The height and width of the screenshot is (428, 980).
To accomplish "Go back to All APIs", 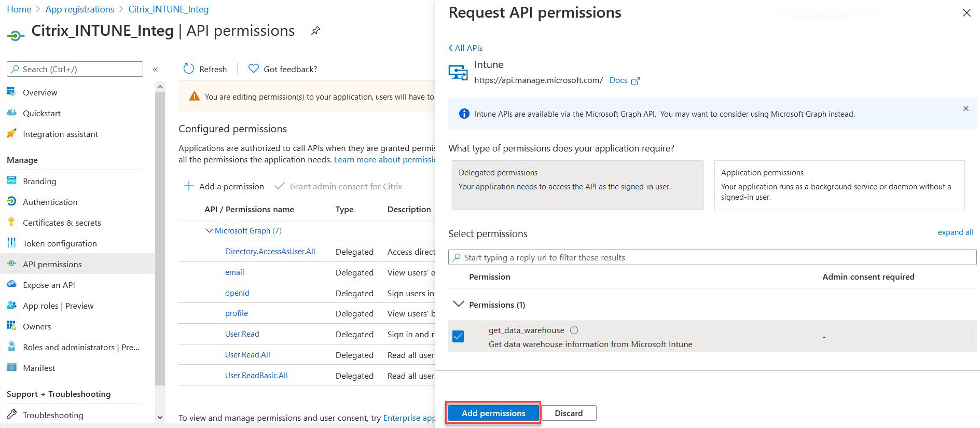I will coord(465,48).
